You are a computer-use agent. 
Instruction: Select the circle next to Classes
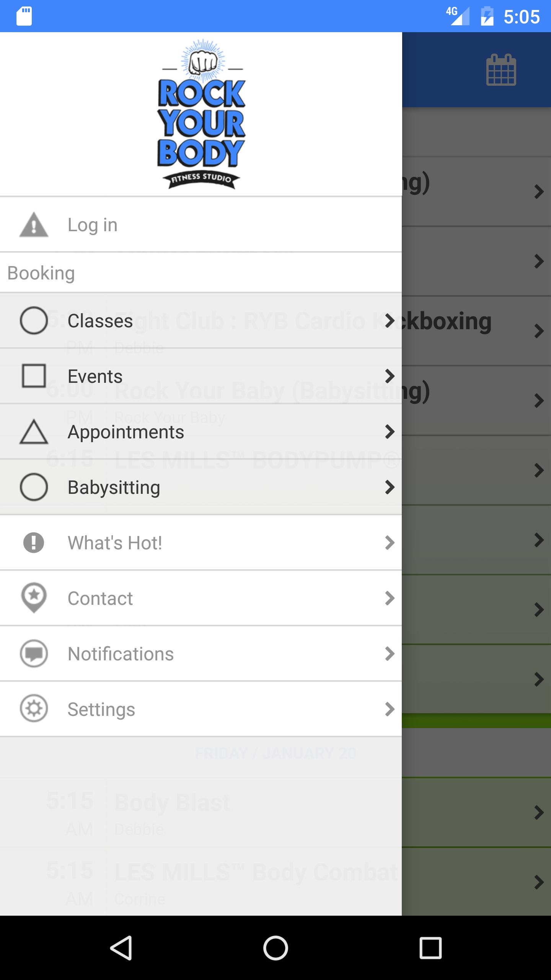[34, 320]
